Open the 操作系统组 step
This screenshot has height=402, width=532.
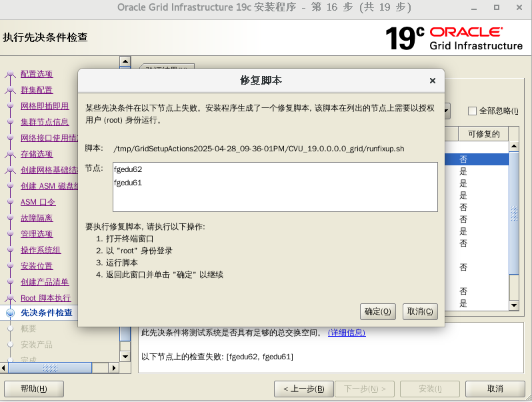(41, 250)
